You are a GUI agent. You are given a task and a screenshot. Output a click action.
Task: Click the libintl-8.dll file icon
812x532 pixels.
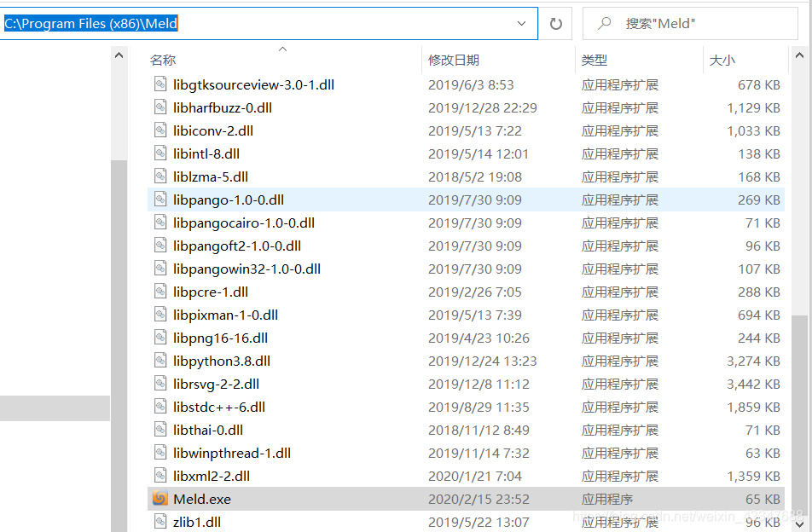160,153
